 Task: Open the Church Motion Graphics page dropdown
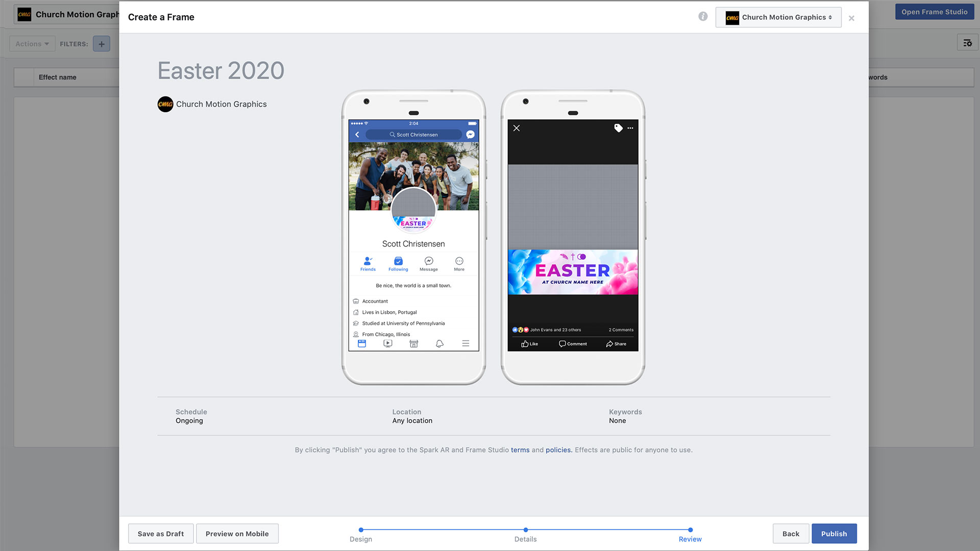click(x=778, y=17)
